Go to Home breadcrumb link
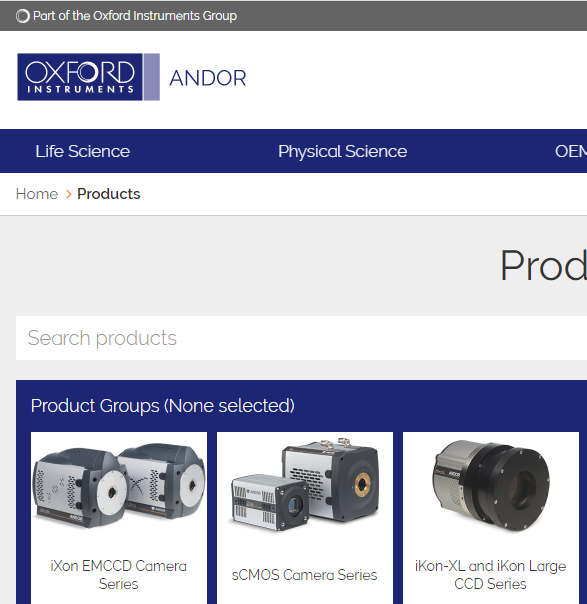 pyautogui.click(x=37, y=194)
